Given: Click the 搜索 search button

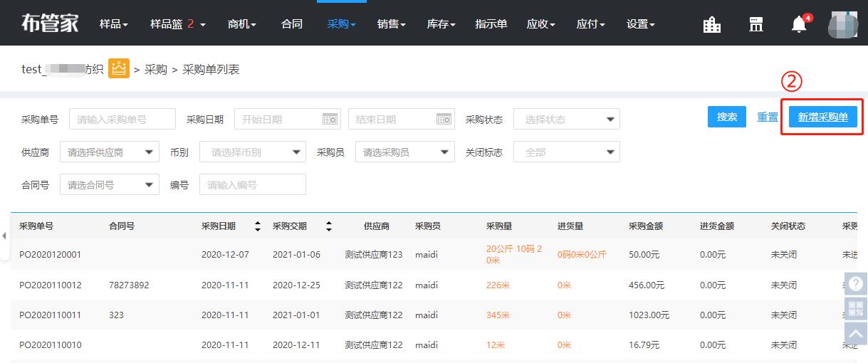Looking at the screenshot, I should tap(726, 117).
